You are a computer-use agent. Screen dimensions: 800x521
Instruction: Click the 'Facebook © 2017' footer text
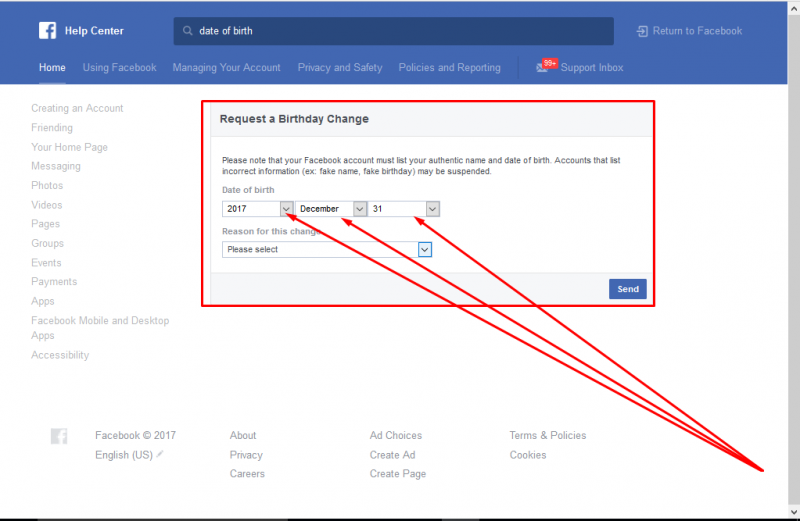pyautogui.click(x=135, y=435)
